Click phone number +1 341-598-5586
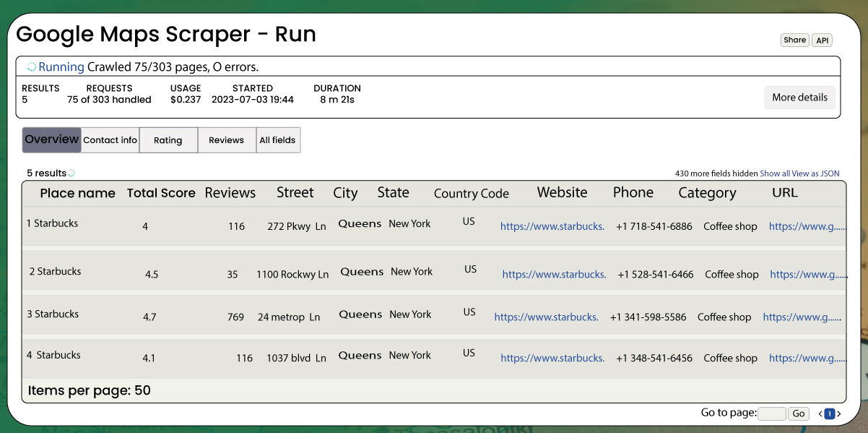This screenshot has width=868, height=433. (x=648, y=317)
